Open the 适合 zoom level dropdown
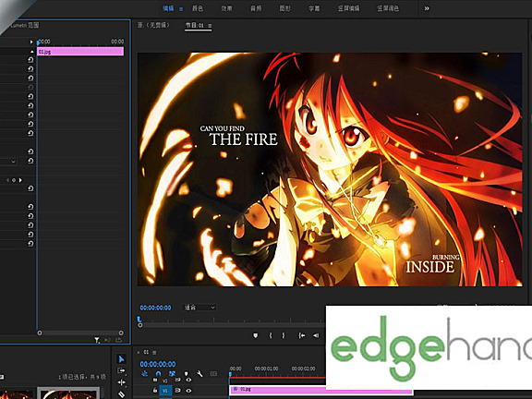Viewport: 532px width, 399px height. click(199, 308)
